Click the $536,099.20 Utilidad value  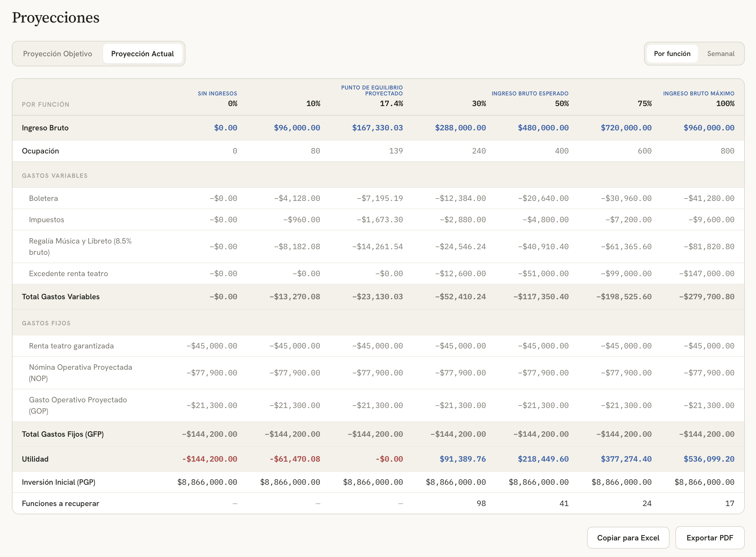pos(709,459)
